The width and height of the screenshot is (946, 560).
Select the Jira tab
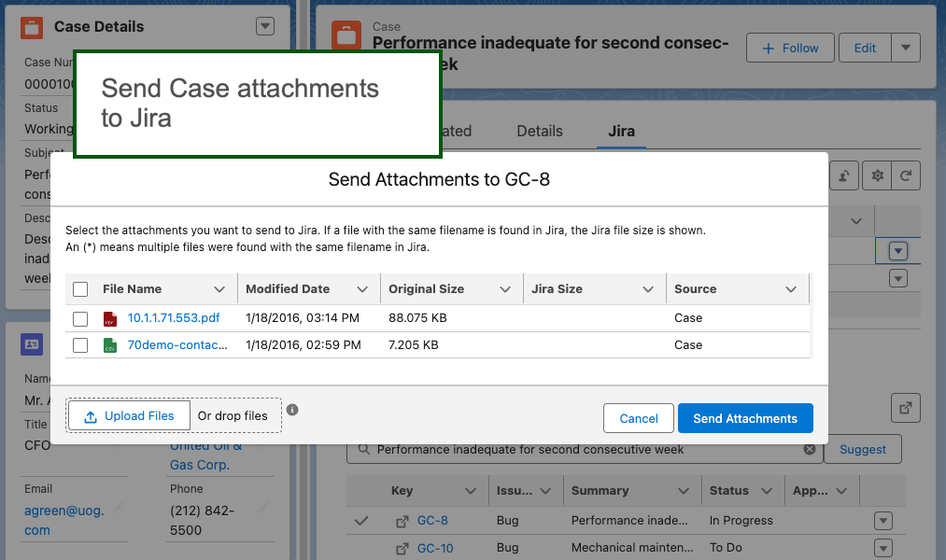(x=621, y=131)
